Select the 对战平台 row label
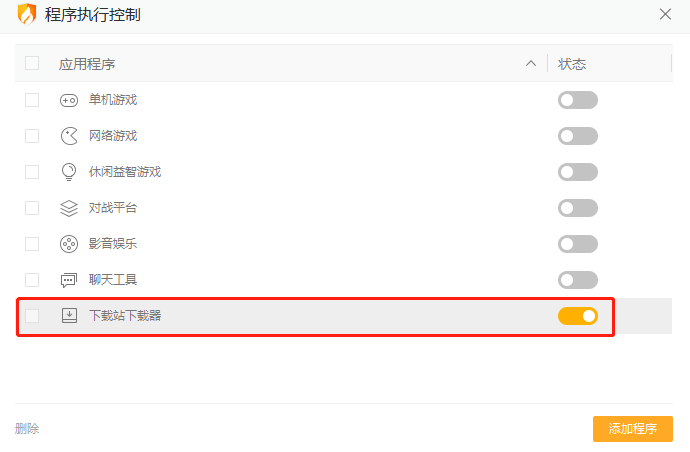Viewport: 690px width, 452px height. tap(113, 208)
